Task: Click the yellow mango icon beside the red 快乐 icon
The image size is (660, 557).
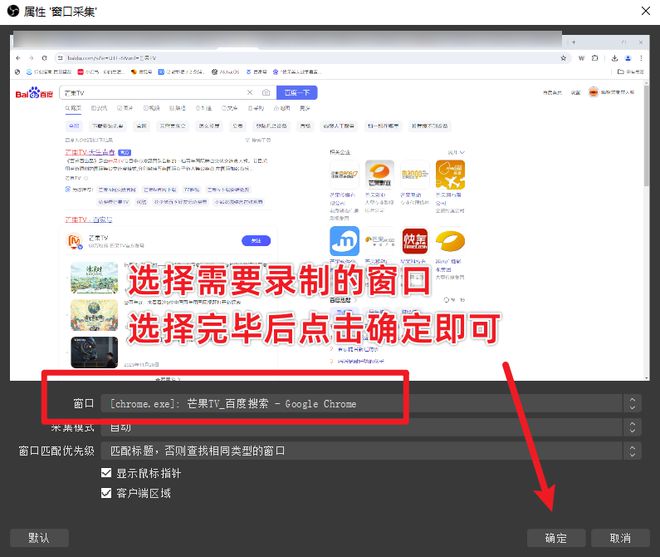Action: 450,241
